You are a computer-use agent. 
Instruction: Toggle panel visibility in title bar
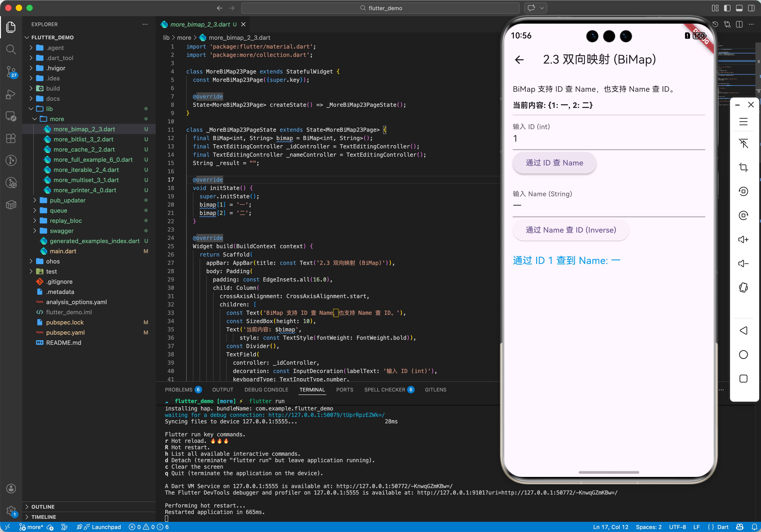(x=739, y=8)
